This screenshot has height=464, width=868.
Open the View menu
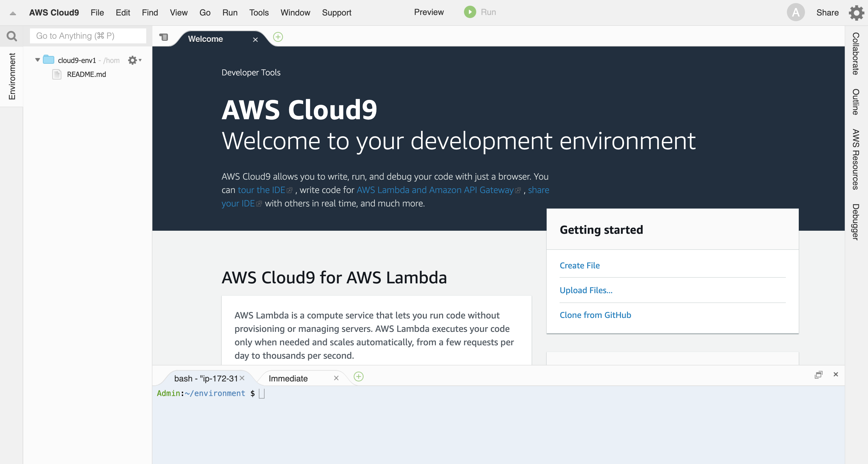pyautogui.click(x=179, y=12)
